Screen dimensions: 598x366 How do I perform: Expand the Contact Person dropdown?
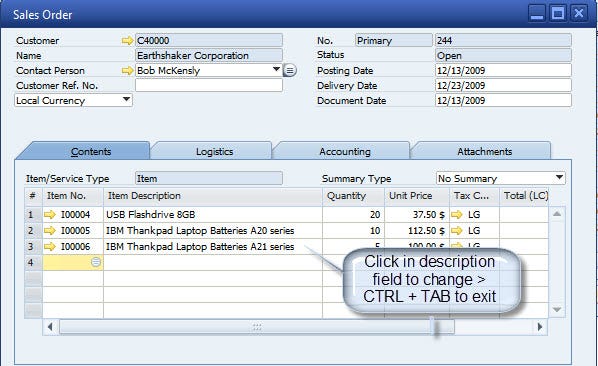point(276,69)
